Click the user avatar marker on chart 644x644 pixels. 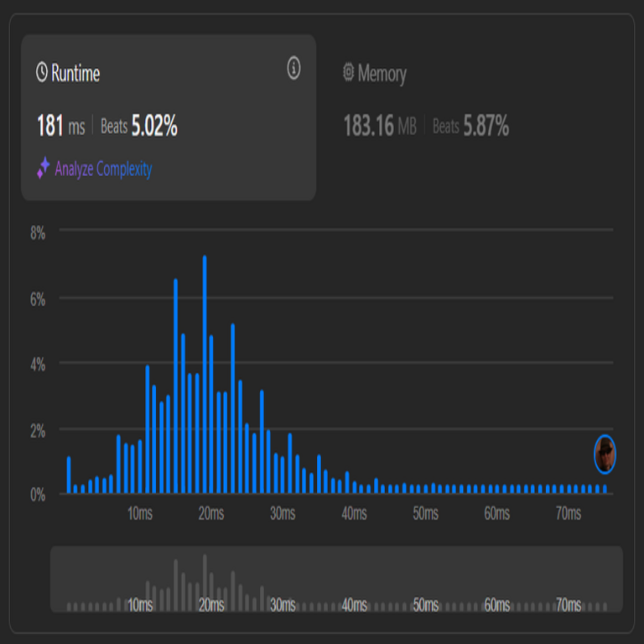click(605, 454)
